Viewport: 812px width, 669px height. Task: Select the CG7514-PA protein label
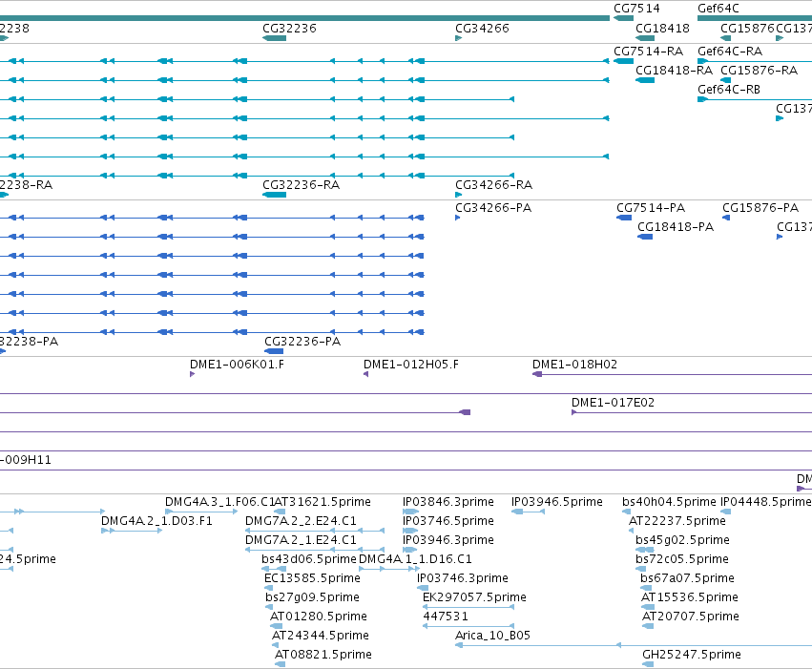[651, 208]
